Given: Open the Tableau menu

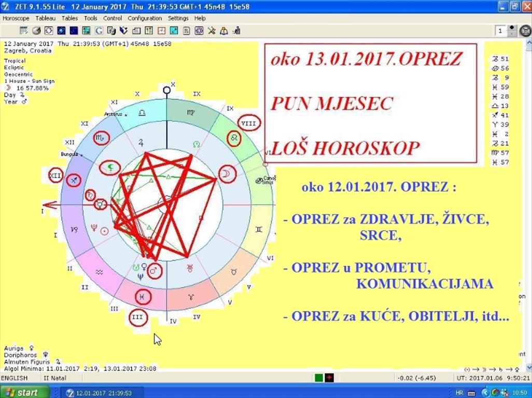Looking at the screenshot, I should point(46,18).
